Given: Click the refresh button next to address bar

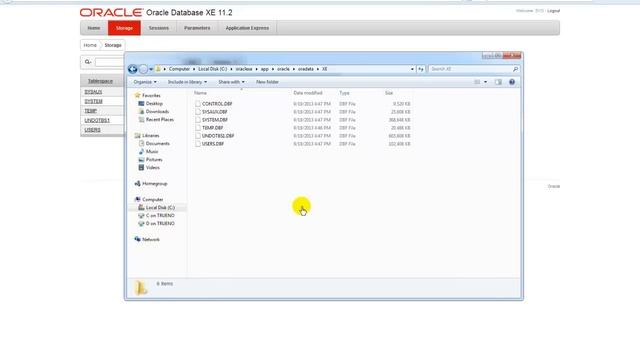Looking at the screenshot, I should (x=421, y=69).
